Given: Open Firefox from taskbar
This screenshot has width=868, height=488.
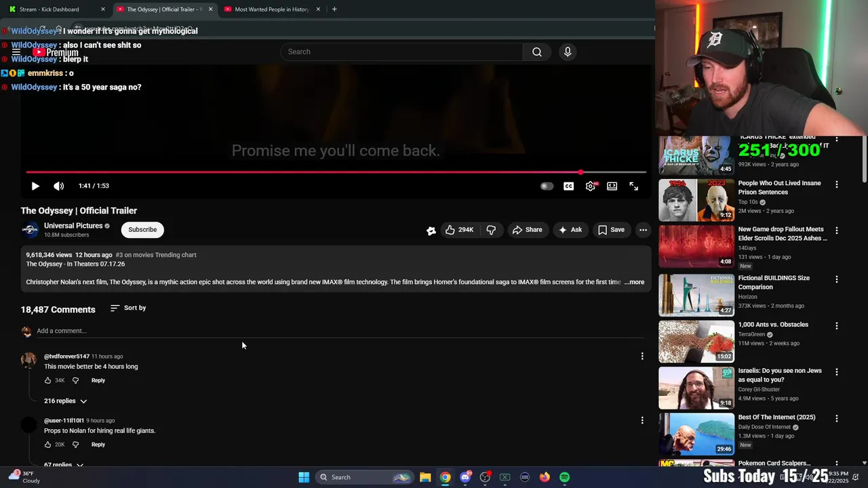Looking at the screenshot, I should click(x=545, y=477).
